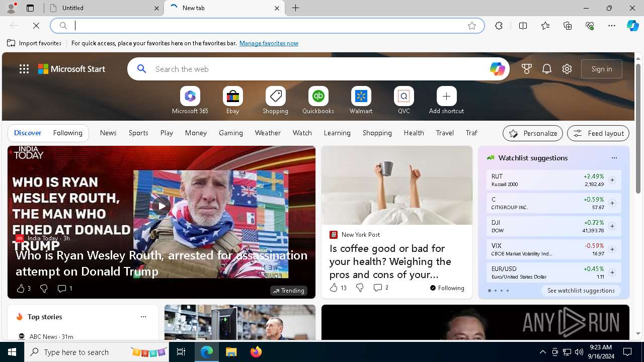Image resolution: width=644 pixels, height=362 pixels.
Task: Add RUT Russell 2000 to watchlist
Action: coord(612,180)
